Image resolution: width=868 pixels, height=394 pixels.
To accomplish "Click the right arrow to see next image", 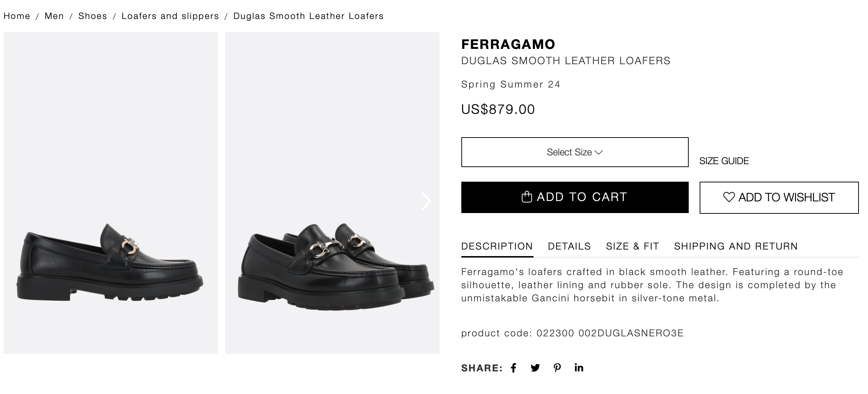I will click(426, 201).
